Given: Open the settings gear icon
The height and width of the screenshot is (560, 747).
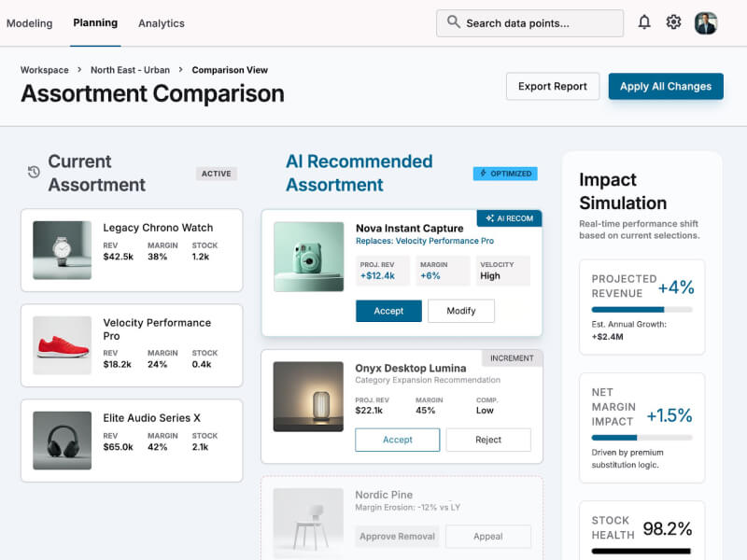Looking at the screenshot, I should pyautogui.click(x=673, y=22).
